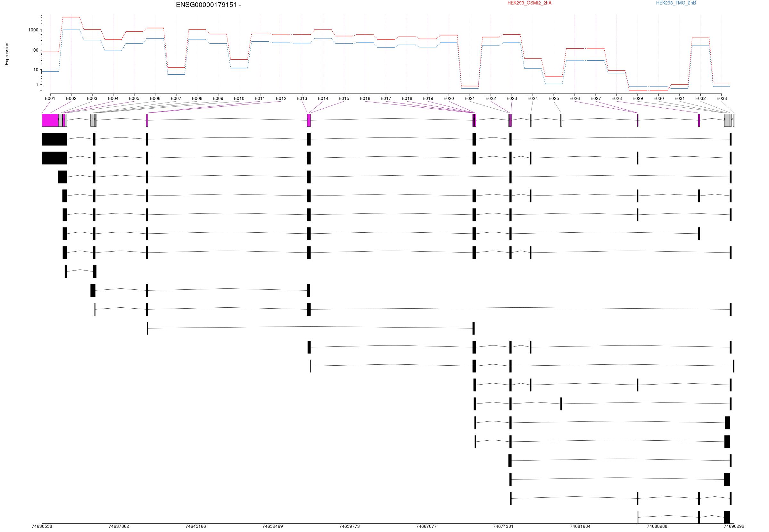
Task: Click the exon label E019
Action: (428, 99)
